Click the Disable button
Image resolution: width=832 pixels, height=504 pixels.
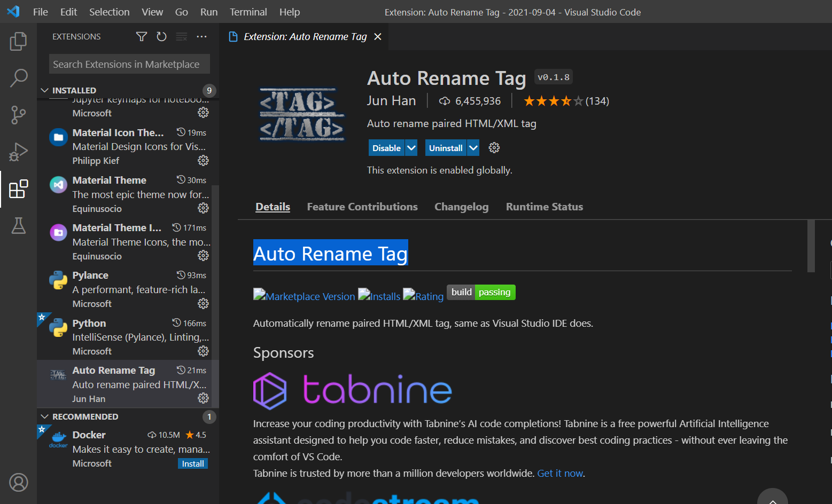386,148
